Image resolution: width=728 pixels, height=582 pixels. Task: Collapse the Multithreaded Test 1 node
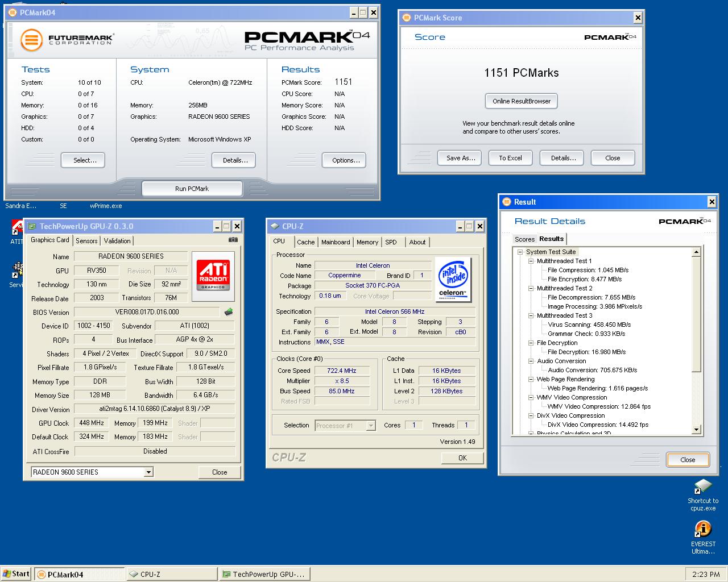531,261
